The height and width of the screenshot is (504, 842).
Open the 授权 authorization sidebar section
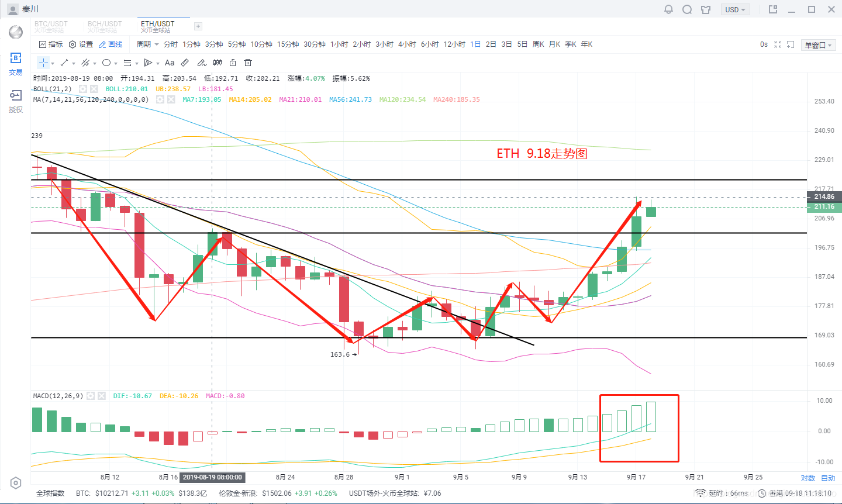(x=16, y=101)
